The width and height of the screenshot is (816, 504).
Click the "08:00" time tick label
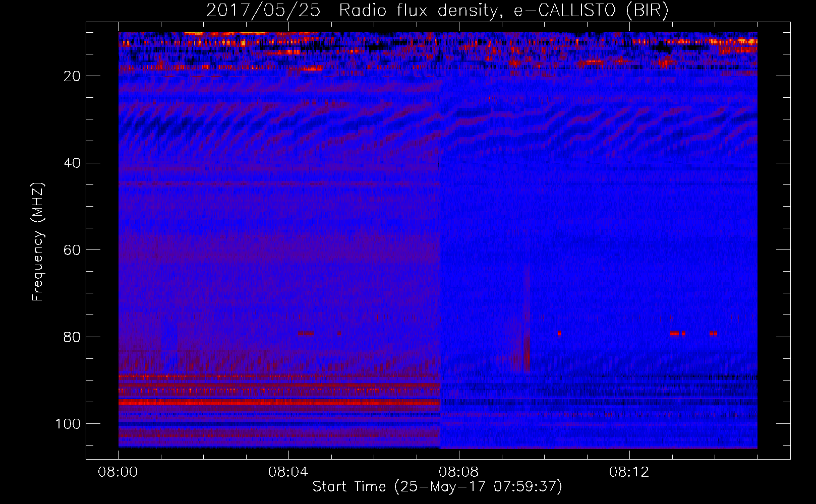click(118, 472)
